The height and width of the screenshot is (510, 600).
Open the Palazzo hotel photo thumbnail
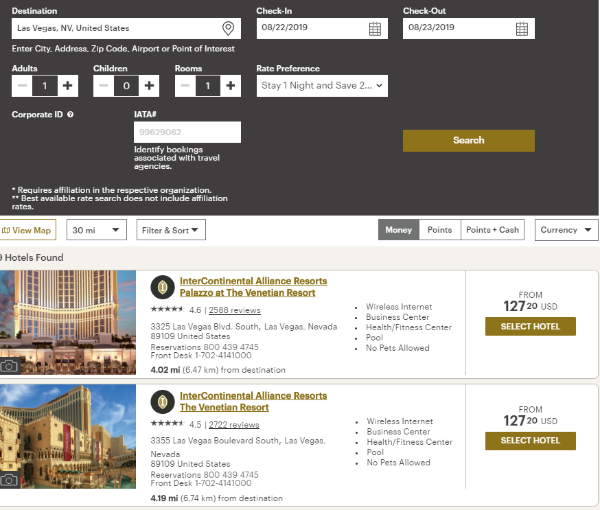(68, 323)
